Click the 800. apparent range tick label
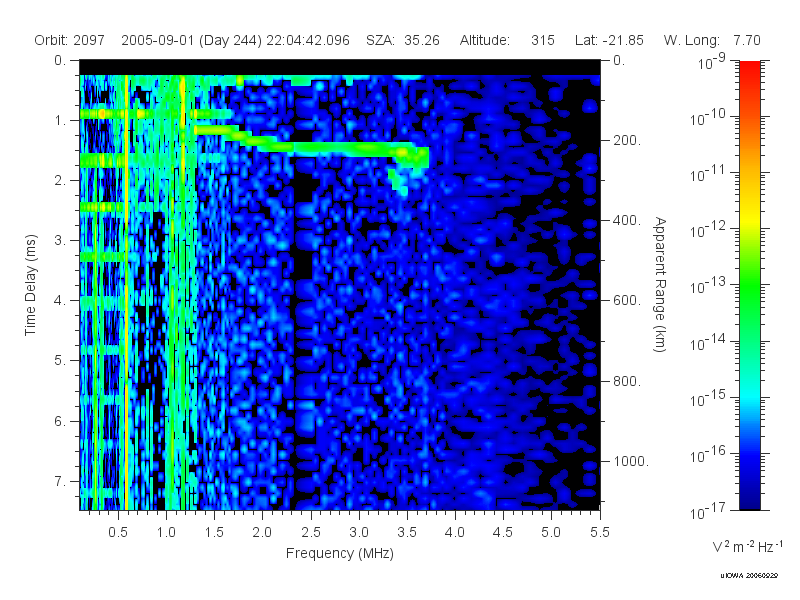Viewport: 800px width, 600px height. (x=627, y=381)
